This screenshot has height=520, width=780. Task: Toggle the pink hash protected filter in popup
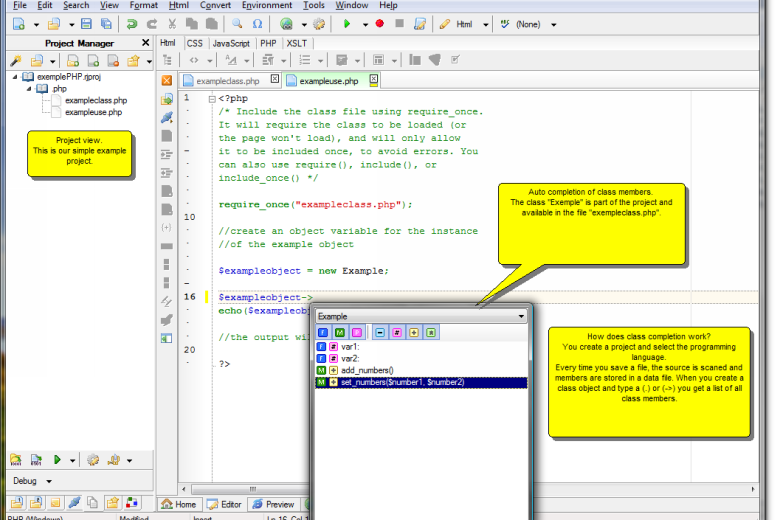pyautogui.click(x=397, y=332)
